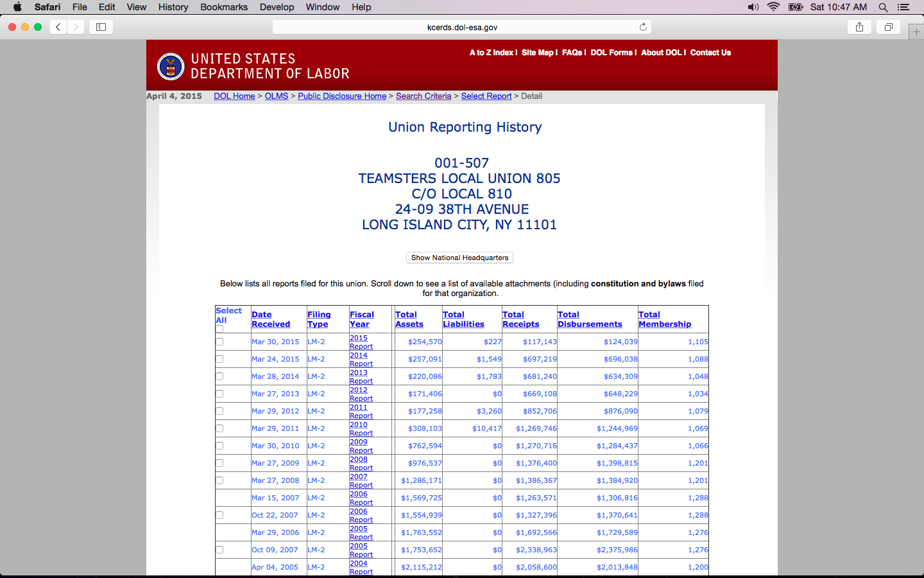Click the volume icon in the menu bar
Image resolution: width=924 pixels, height=578 pixels.
pos(753,7)
